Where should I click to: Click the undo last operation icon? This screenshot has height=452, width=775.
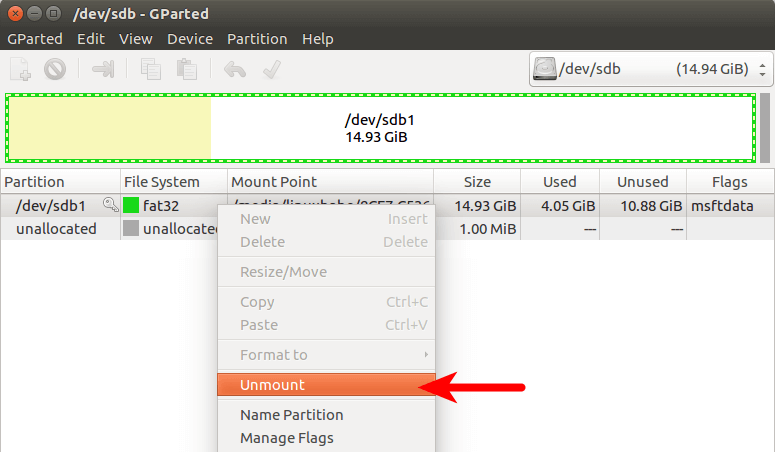coord(235,69)
